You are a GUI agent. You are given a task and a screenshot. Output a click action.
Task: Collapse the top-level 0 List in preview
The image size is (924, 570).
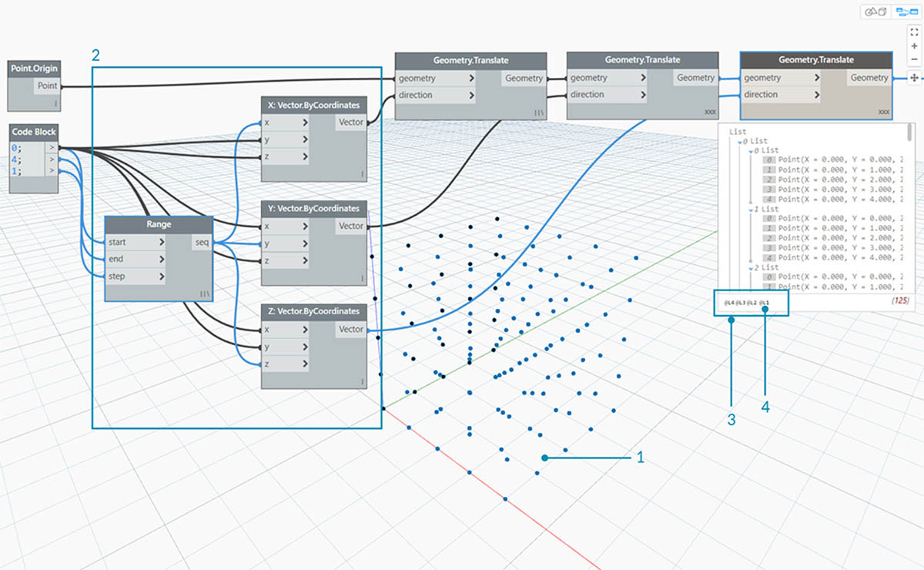click(741, 142)
